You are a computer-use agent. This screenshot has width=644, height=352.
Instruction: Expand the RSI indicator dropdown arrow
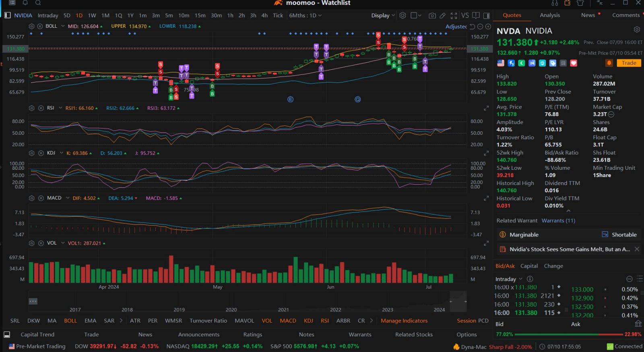(x=60, y=108)
